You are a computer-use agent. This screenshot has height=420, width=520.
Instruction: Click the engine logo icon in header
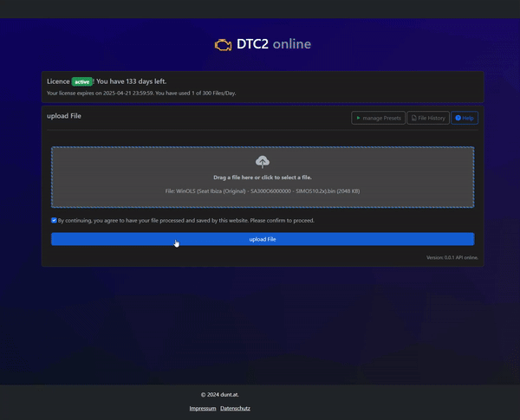pyautogui.click(x=224, y=44)
